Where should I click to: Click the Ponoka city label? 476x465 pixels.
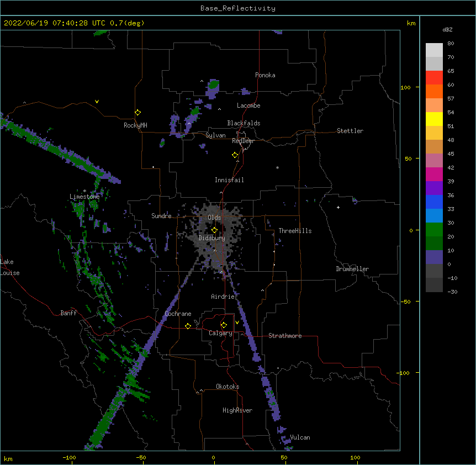[x=265, y=75]
